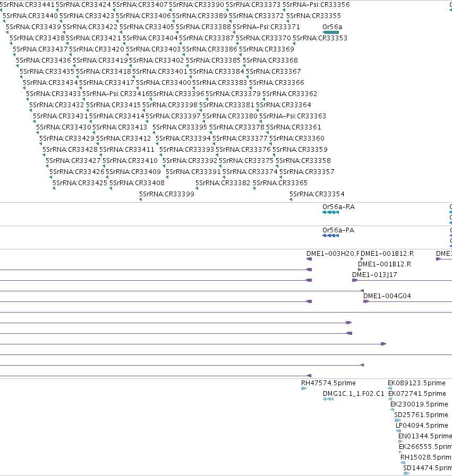Click the RH47574.5prime EST glyph
This screenshot has height=476, width=452.
(x=304, y=388)
